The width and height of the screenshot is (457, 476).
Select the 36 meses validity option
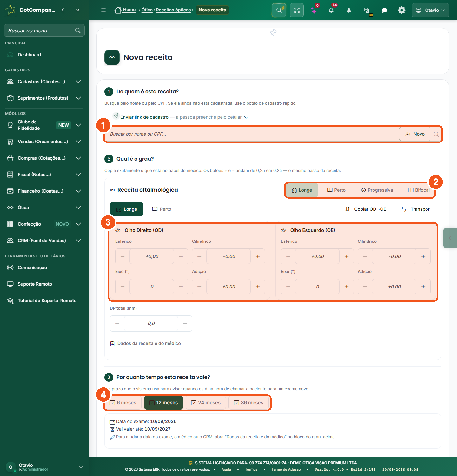248,403
